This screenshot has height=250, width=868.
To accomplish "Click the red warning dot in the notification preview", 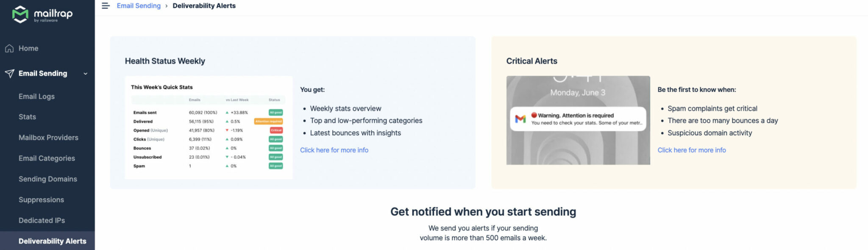I will 534,115.
